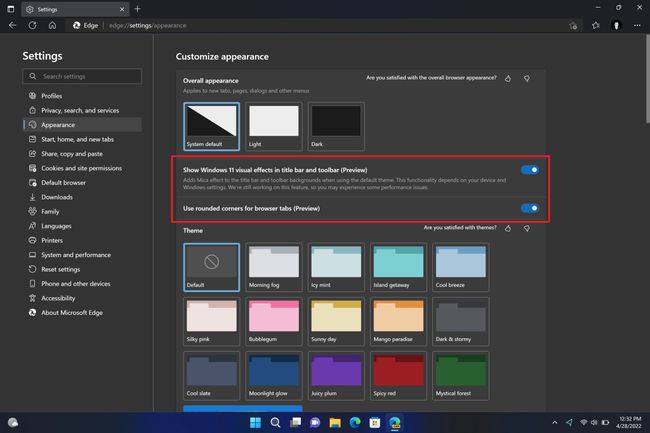Image resolution: width=650 pixels, height=433 pixels.
Task: Apply the Dark & stormy theme
Action: [461, 322]
